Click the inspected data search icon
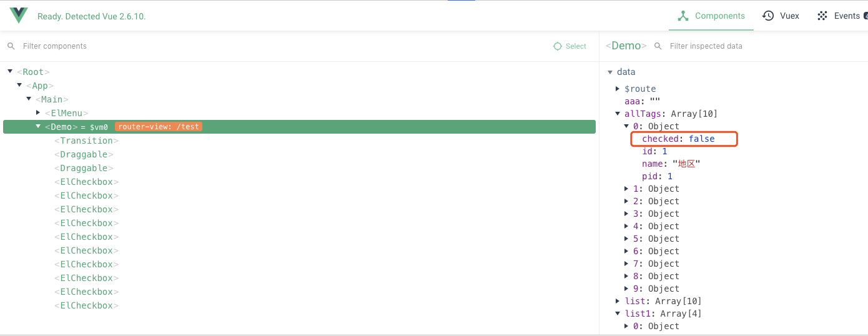The image size is (868, 336). point(658,46)
